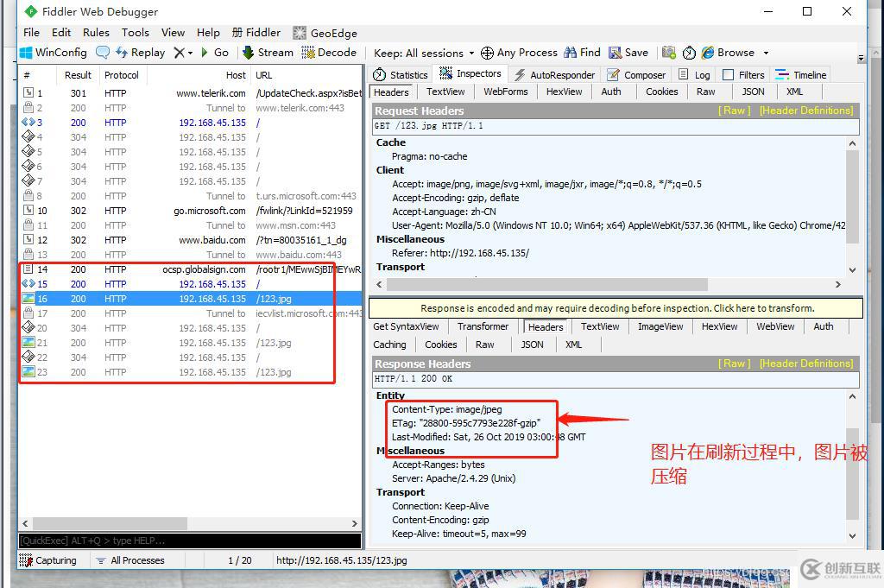884x588 pixels.
Task: Click session list horizontal scrollbar thumb
Action: pos(110,524)
